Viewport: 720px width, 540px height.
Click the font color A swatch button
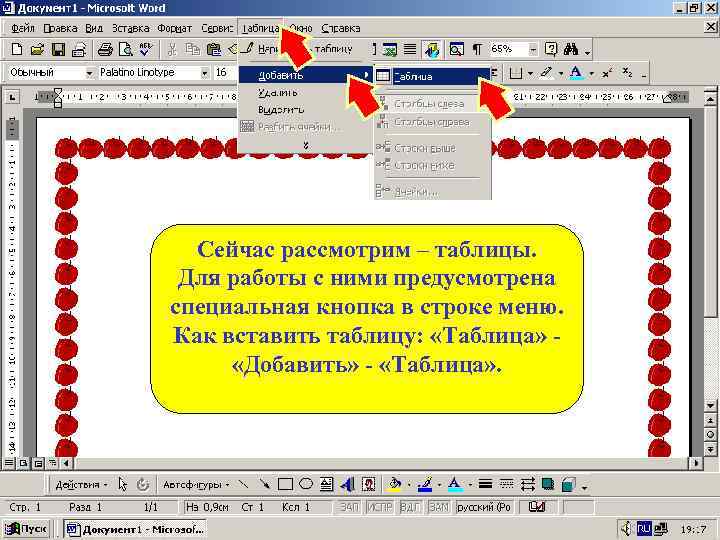point(575,73)
